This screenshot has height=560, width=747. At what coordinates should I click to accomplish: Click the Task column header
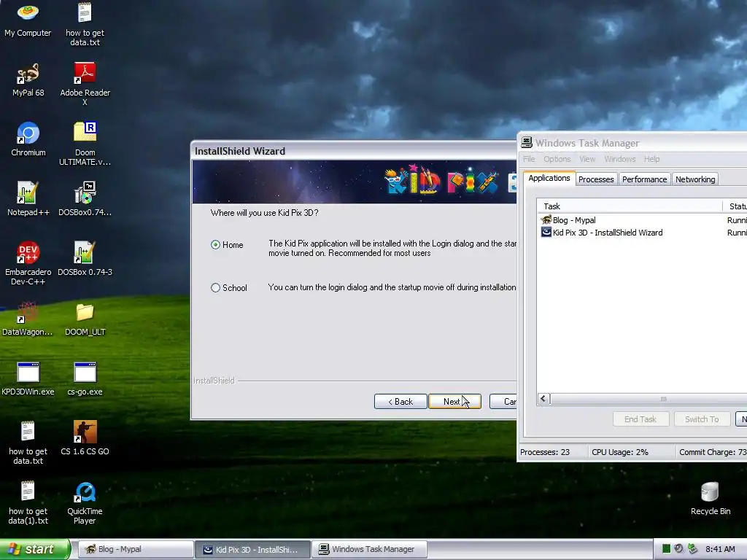[630, 206]
